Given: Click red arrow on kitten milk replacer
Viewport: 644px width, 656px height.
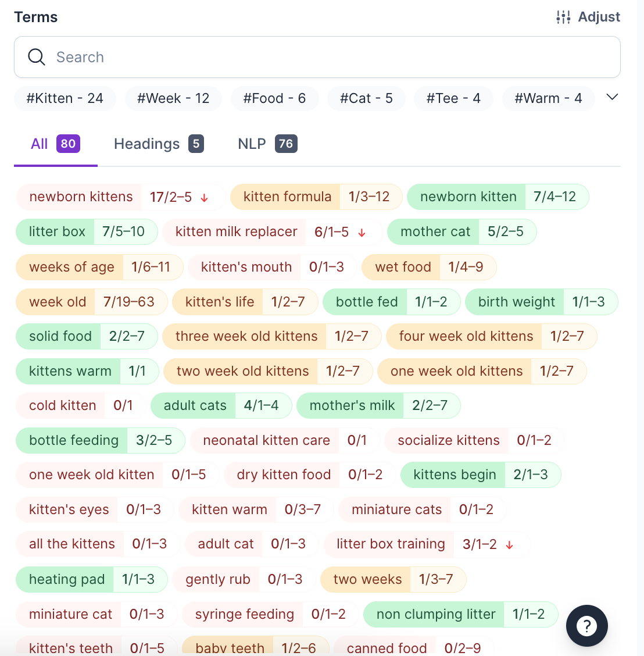Looking at the screenshot, I should [362, 233].
